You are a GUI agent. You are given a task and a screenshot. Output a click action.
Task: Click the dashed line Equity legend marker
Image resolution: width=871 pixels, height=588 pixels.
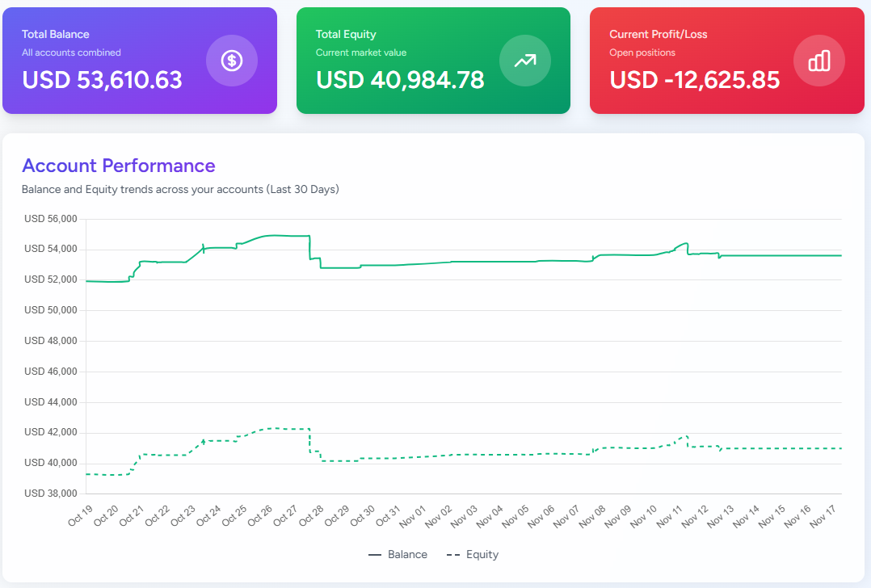coord(452,554)
